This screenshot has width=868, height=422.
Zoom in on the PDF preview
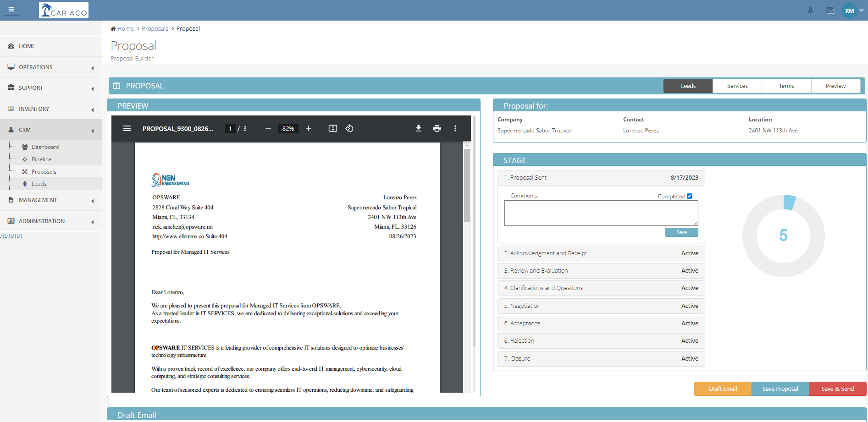click(x=309, y=128)
